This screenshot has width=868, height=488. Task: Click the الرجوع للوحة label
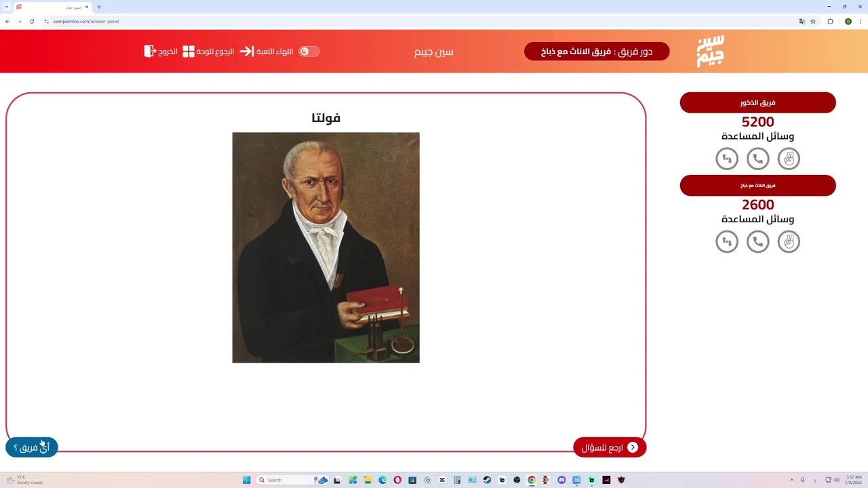click(x=215, y=52)
